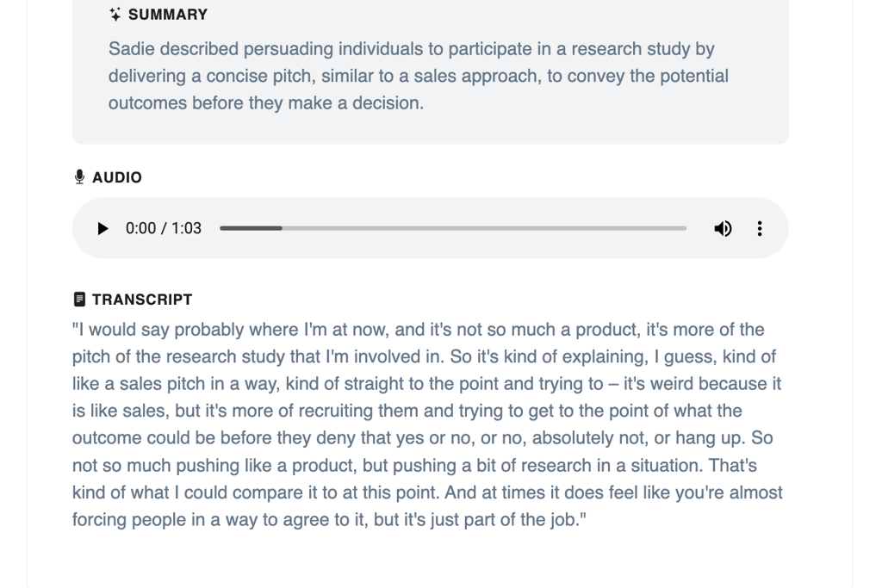Click "delivering a concise pitch" in the summary
This screenshot has height=588, width=882.
pos(212,76)
